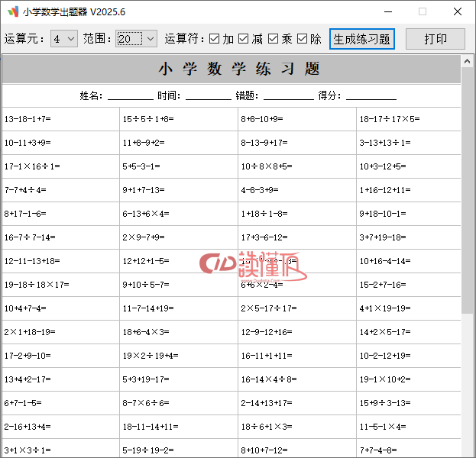Select problem 8-13-9+17=

coord(264,143)
